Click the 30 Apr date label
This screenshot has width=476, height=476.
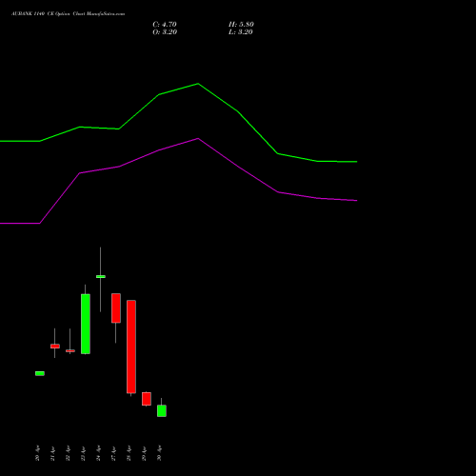pos(159,453)
